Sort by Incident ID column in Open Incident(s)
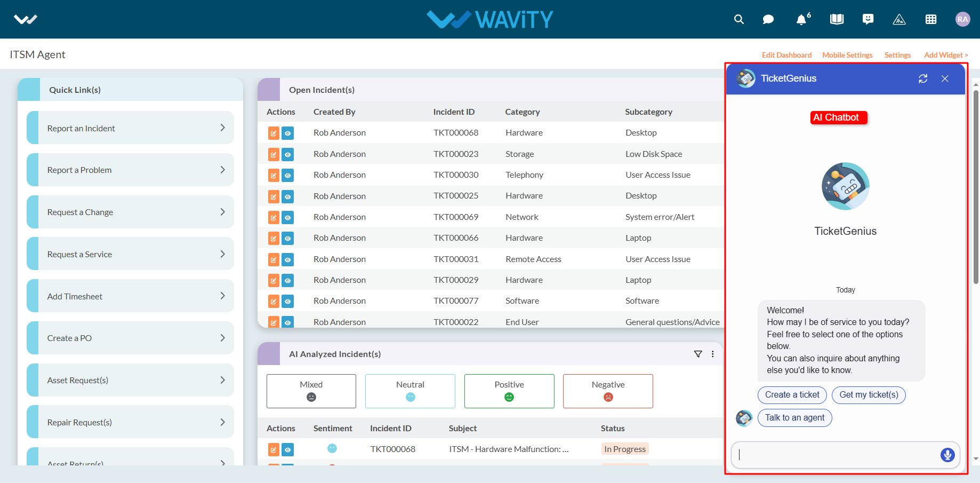The height and width of the screenshot is (483, 980). [x=454, y=112]
